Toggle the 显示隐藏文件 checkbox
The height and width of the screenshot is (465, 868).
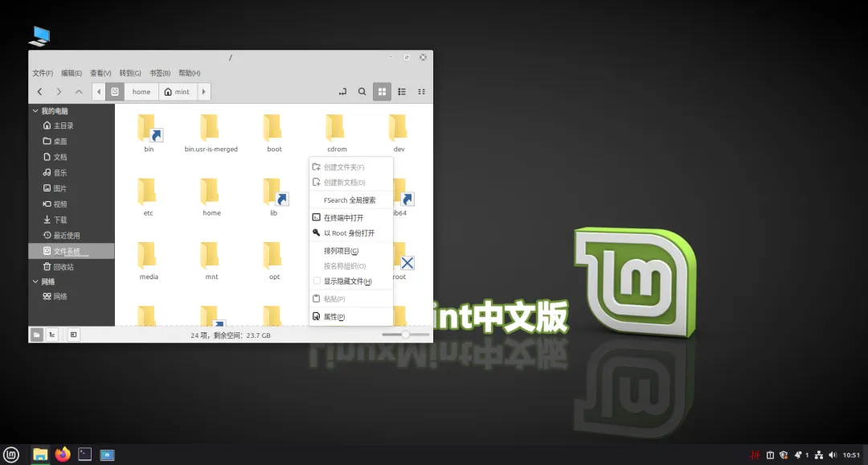317,281
